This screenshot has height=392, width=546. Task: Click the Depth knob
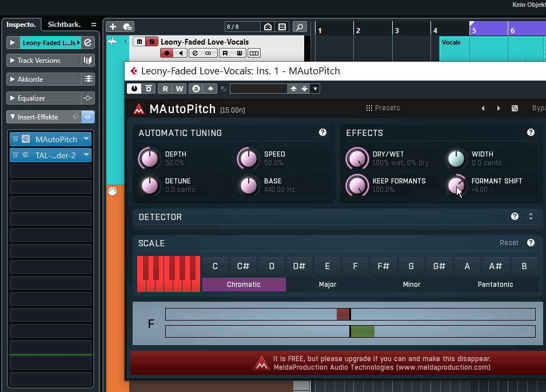[150, 159]
